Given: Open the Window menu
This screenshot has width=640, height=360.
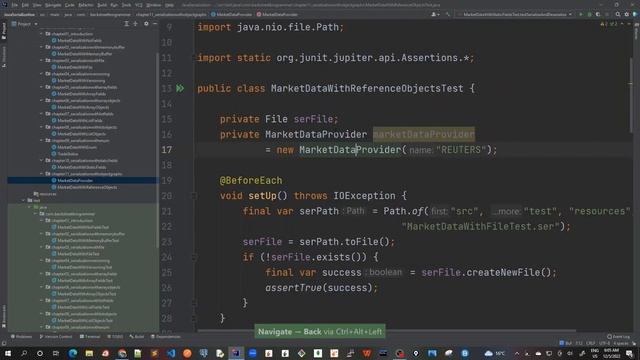Looking at the screenshot, I should click(154, 5).
